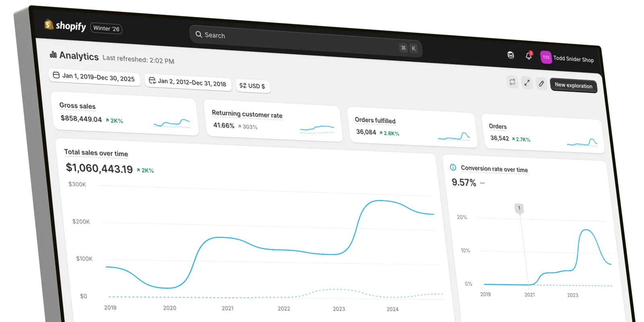The height and width of the screenshot is (322, 644).
Task: Expand dashboard to fullscreen via the arrows icon
Action: pos(527,83)
